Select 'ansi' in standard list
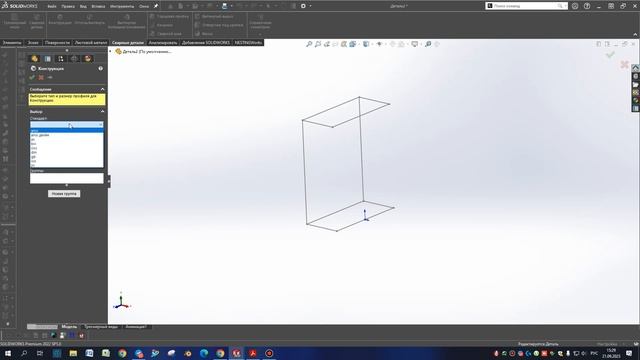This screenshot has width=640, height=360. pyautogui.click(x=67, y=131)
